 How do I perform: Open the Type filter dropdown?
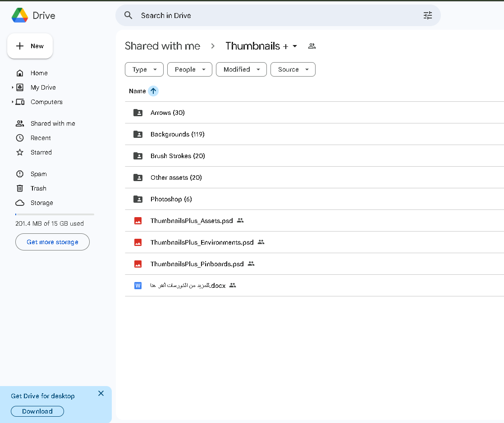(144, 69)
